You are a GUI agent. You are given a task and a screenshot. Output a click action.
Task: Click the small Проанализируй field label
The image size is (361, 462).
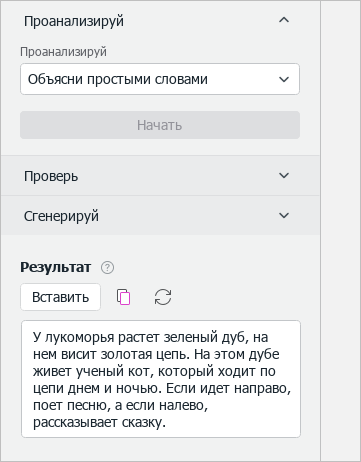tap(63, 52)
